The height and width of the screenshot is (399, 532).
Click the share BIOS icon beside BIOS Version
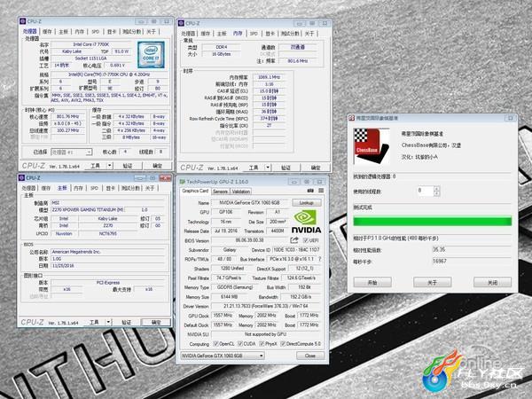(294, 240)
